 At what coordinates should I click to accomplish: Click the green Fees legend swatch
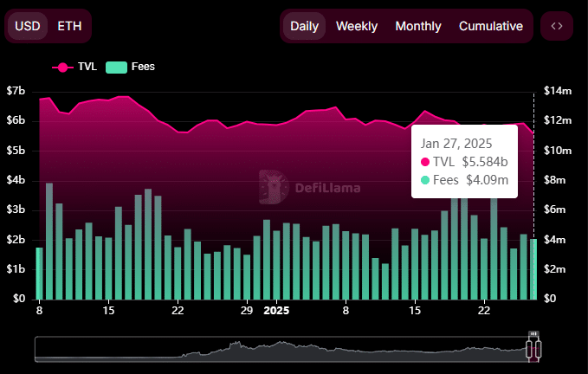(116, 67)
